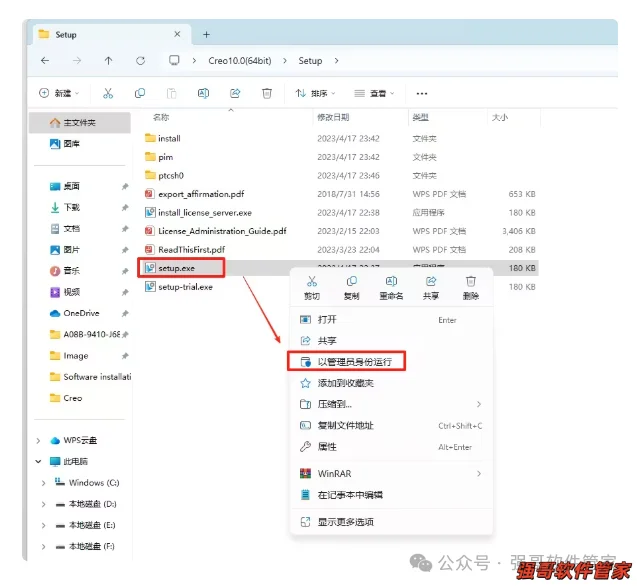This screenshot has width=637, height=588.
Task: Expand 本地磁盘 (F:) drive node
Action: (x=43, y=547)
